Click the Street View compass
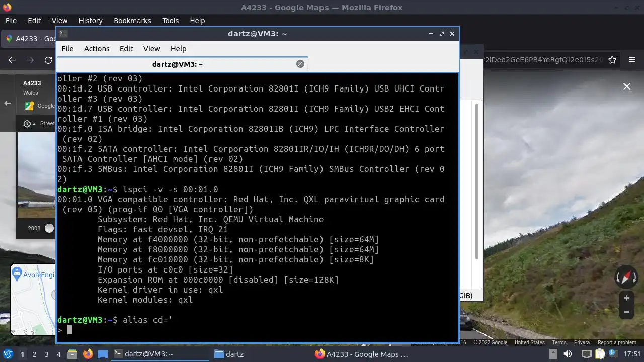Image resolution: width=644 pixels, height=362 pixels. 626,277
